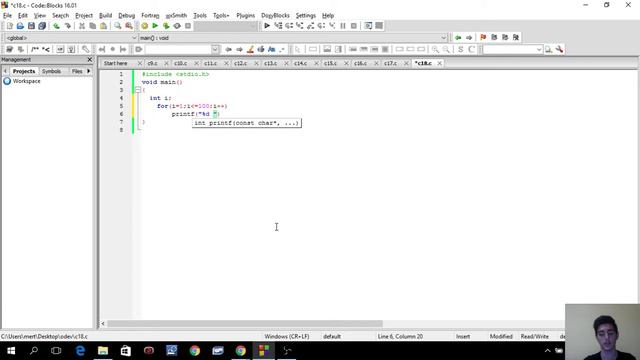Open zoom in editor icon
Screen dimensions: 640x360
tap(435, 49)
